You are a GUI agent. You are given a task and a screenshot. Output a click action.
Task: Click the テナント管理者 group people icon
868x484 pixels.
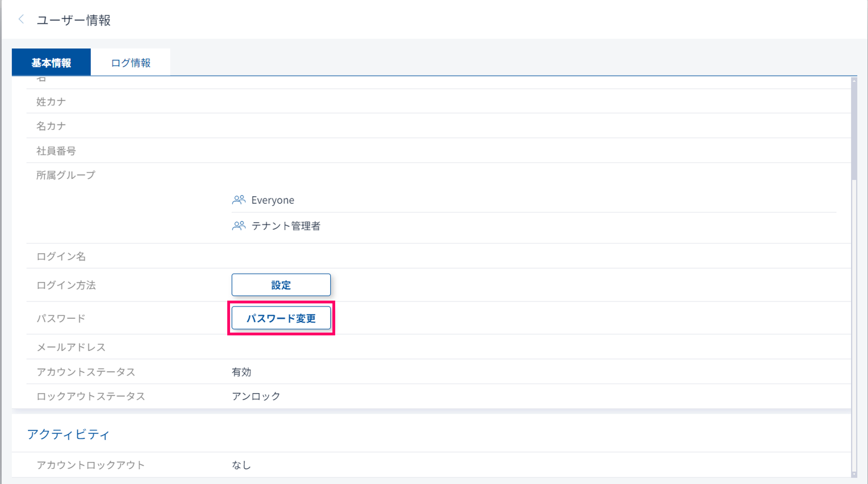click(x=239, y=225)
